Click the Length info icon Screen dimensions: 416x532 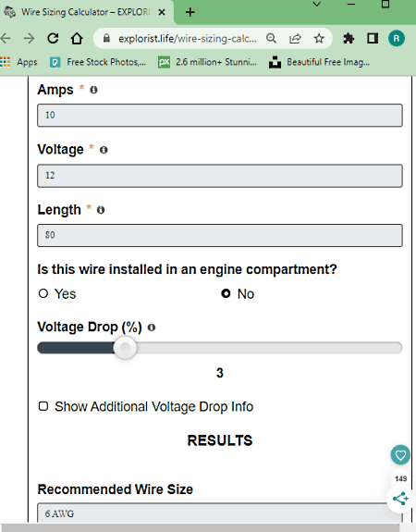[x=101, y=210]
